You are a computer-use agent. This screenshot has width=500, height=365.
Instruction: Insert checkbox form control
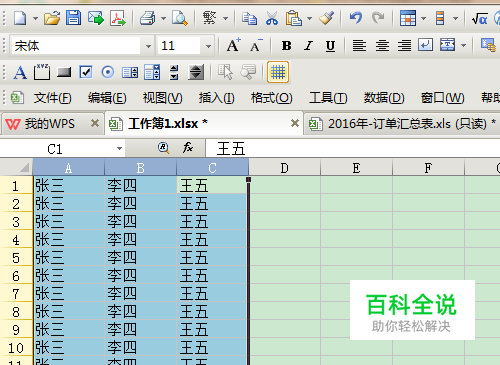86,72
